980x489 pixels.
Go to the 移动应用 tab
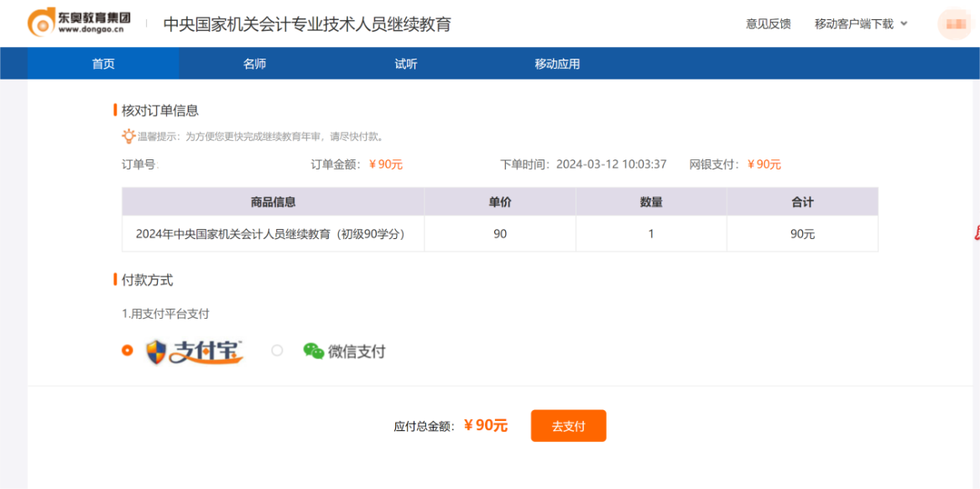click(557, 64)
